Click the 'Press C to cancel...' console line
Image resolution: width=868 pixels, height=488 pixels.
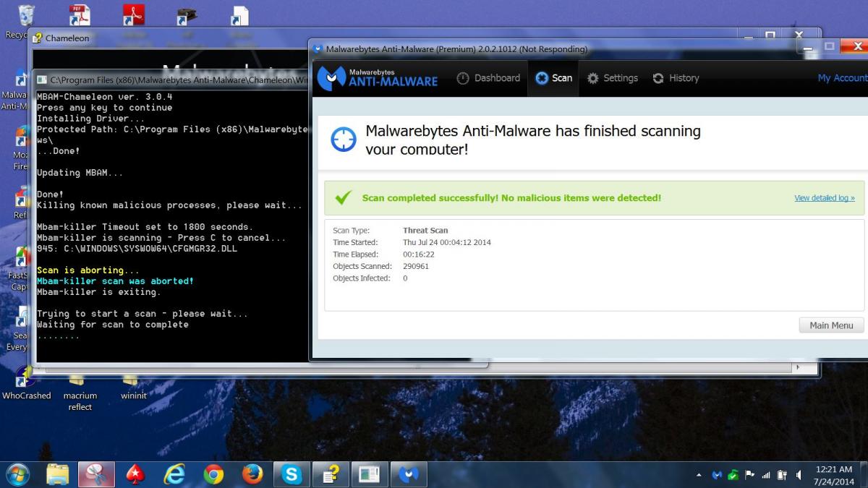click(161, 238)
